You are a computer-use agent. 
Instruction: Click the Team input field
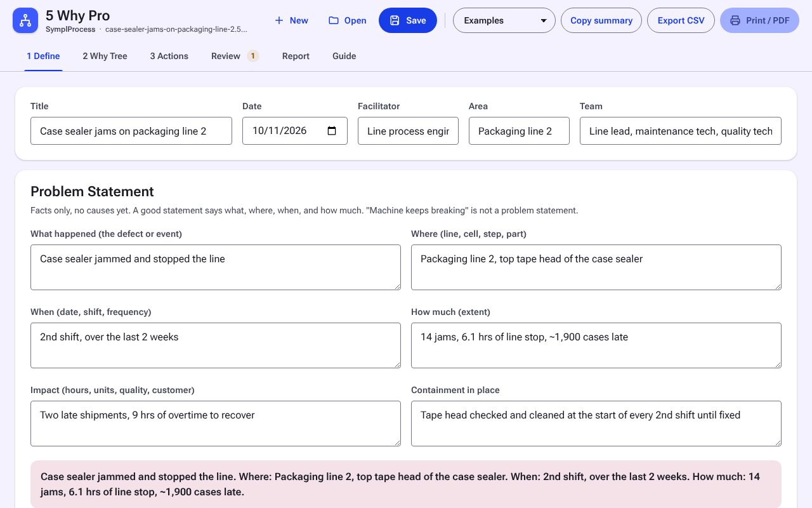point(681,131)
